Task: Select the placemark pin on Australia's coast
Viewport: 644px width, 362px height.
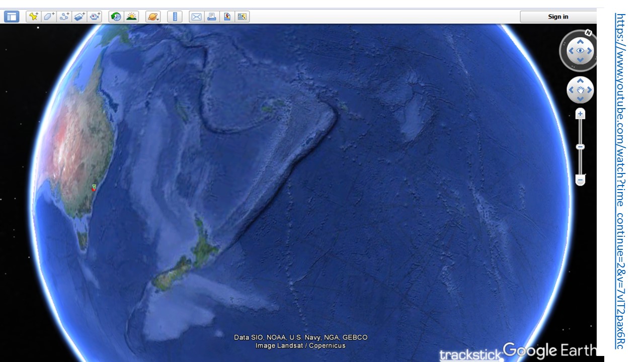Action: coord(94,188)
